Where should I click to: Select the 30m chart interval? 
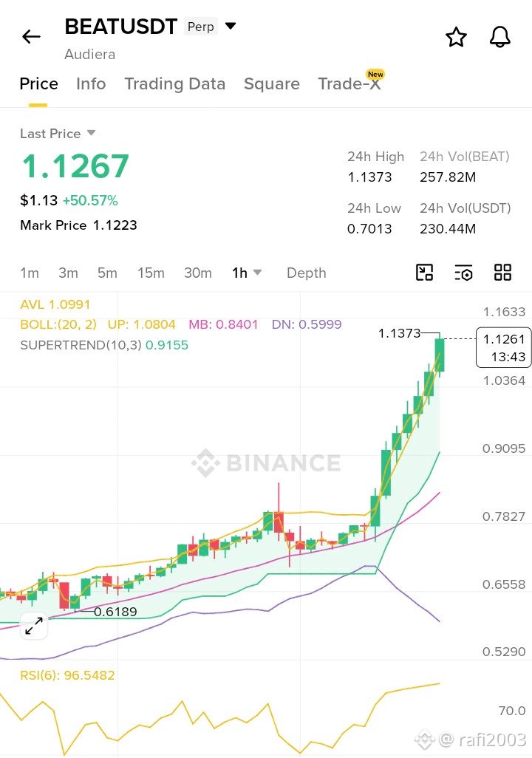coord(198,273)
